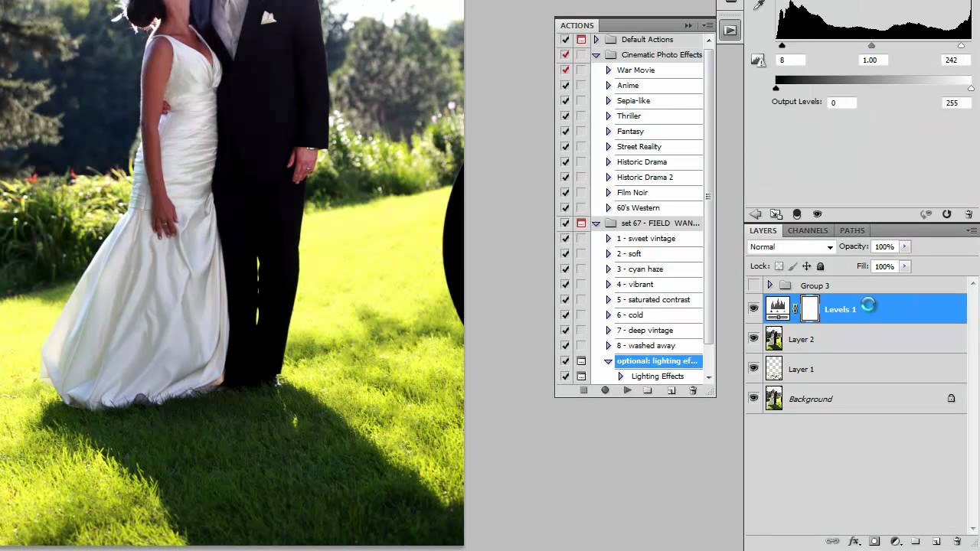Toggle dialog for set 67 FIELD WAN set
The image size is (980, 551).
click(x=581, y=223)
